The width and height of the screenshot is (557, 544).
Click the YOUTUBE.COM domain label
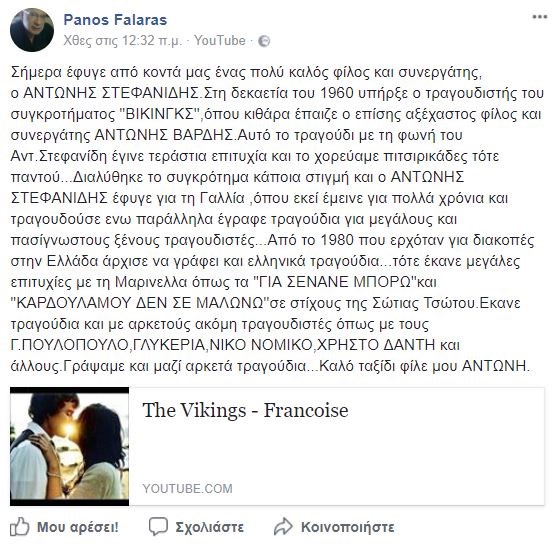pos(188,489)
